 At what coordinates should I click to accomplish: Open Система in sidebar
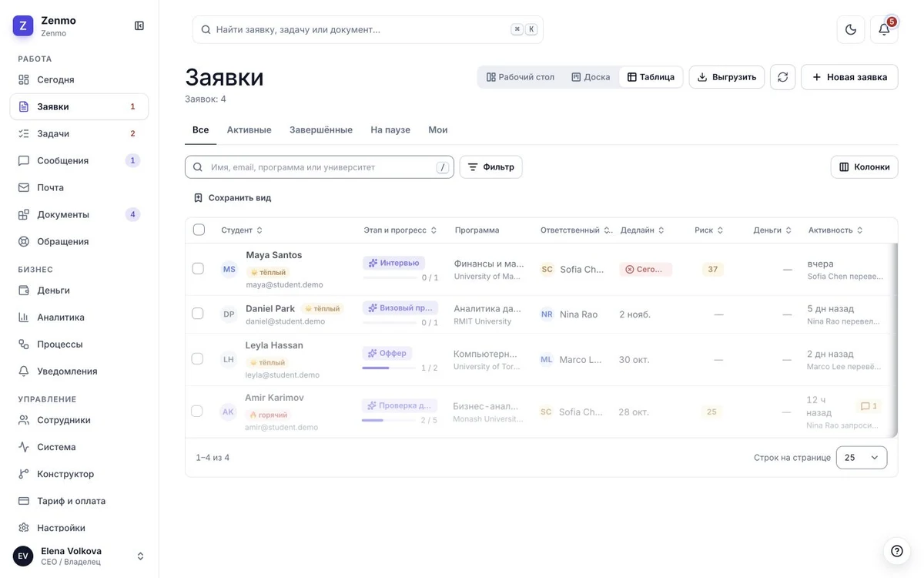tap(79, 447)
